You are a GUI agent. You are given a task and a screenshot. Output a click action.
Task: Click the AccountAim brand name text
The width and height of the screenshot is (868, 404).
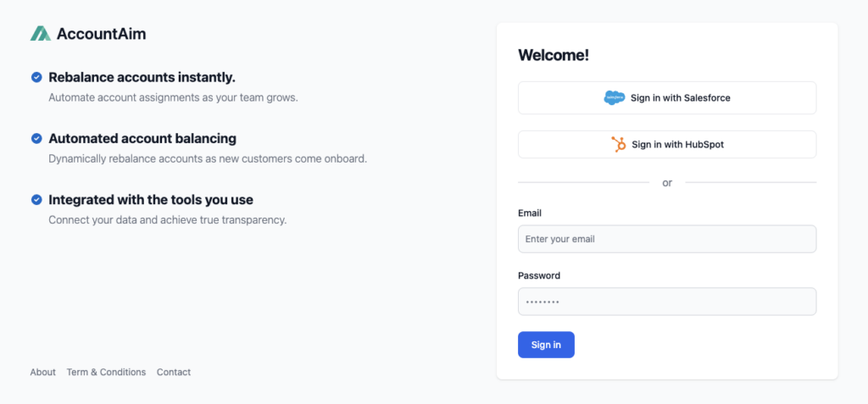(x=102, y=34)
